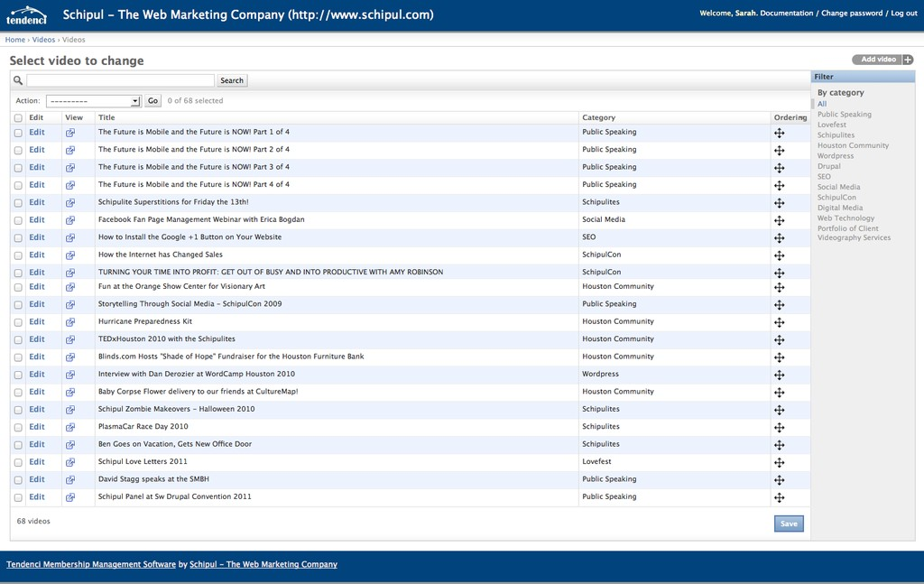Check box for Schipul Panel at Sw Drupal Convention
Image resolution: width=924 pixels, height=584 pixels.
[18, 497]
